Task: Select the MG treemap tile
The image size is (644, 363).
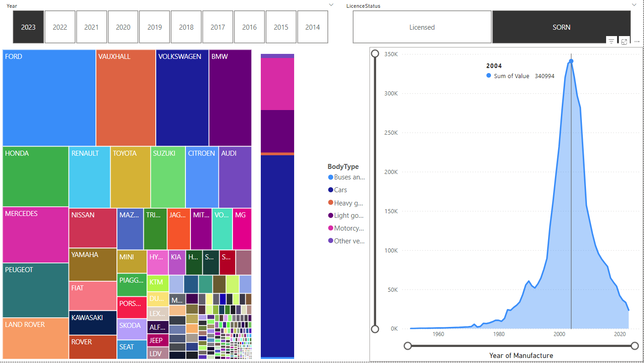Action: (242, 229)
